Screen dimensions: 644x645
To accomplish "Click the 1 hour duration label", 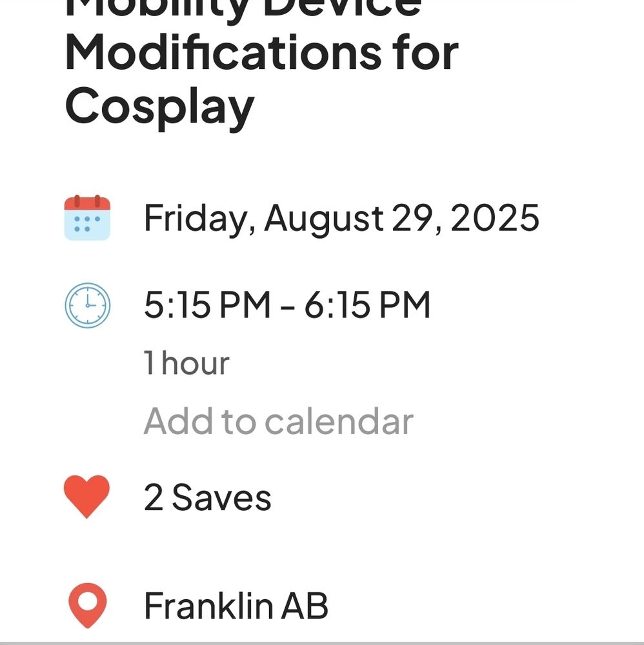I will 186,362.
